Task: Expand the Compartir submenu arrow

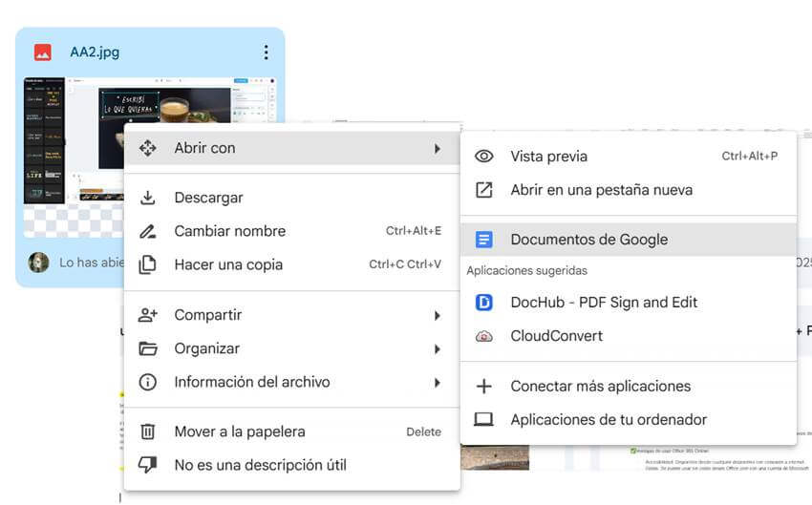Action: (x=438, y=315)
